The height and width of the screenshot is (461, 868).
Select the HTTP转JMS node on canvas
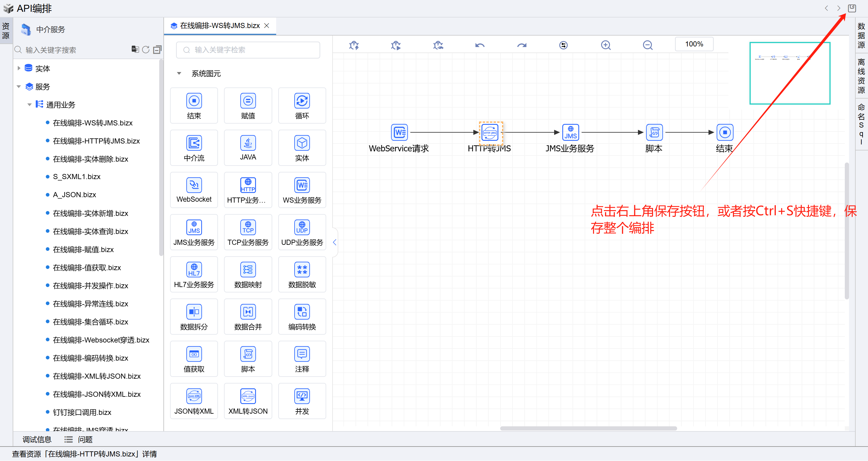click(490, 133)
